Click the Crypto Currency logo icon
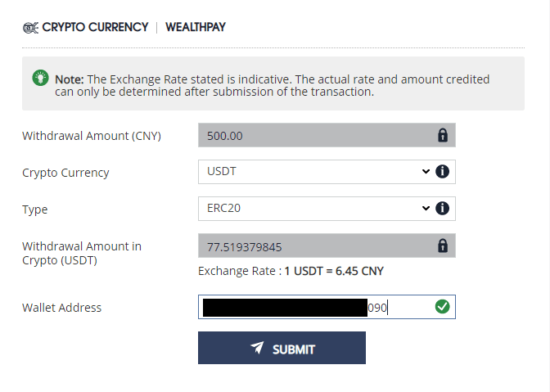The width and height of the screenshot is (550, 392). (30, 28)
